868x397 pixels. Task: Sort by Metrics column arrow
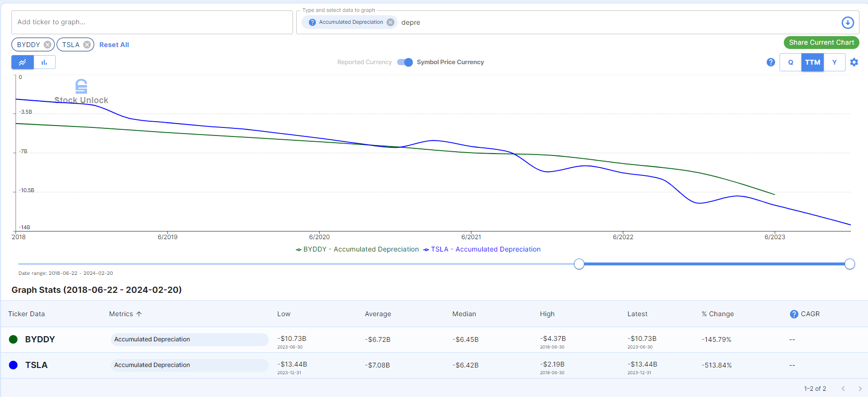click(x=139, y=314)
